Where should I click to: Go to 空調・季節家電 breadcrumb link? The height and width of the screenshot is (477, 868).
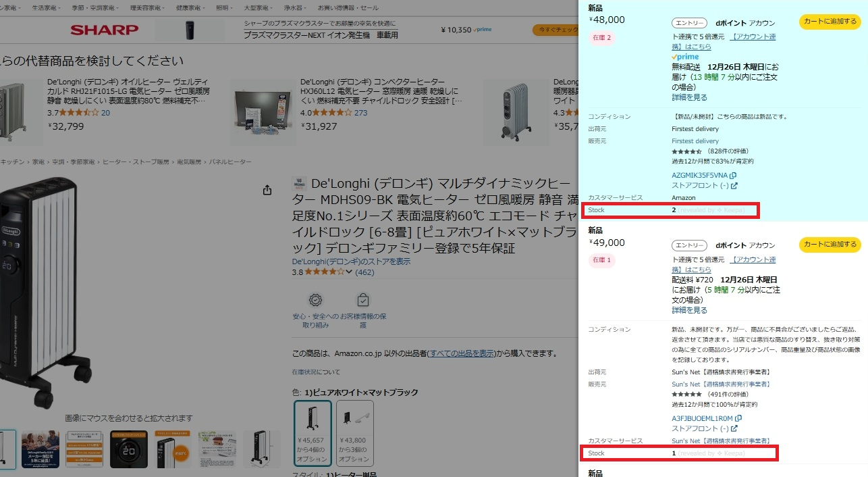coord(74,162)
